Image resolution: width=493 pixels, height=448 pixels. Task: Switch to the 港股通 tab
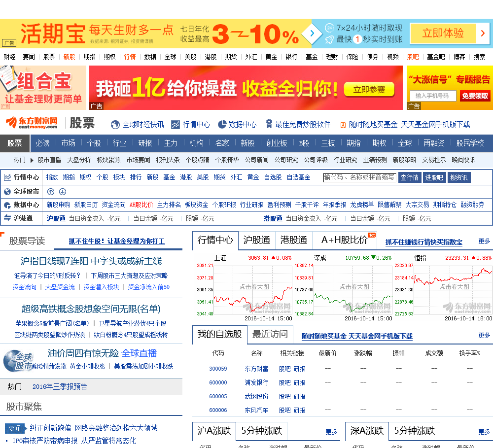294,240
